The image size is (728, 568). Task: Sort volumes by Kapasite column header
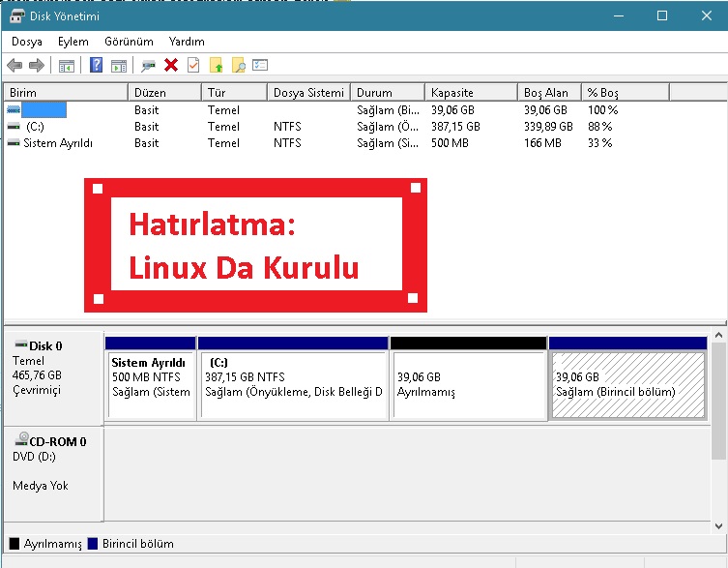tap(471, 93)
